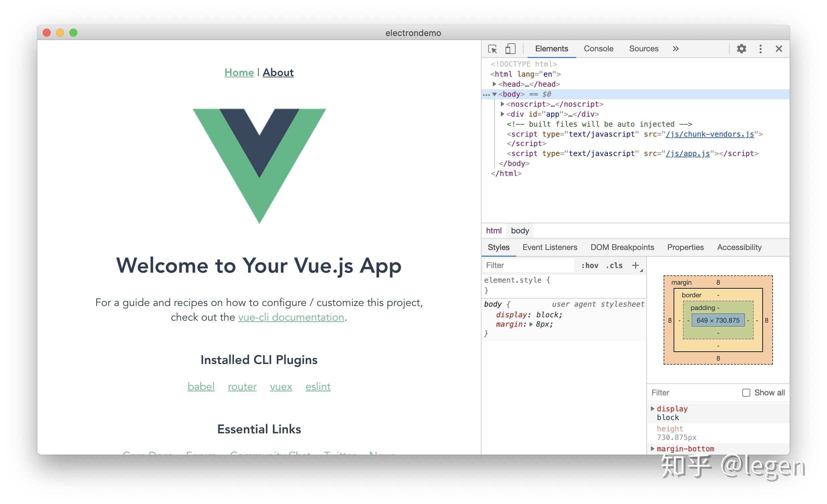Toggle the :hov element state button
827x504 pixels.
(x=590, y=265)
